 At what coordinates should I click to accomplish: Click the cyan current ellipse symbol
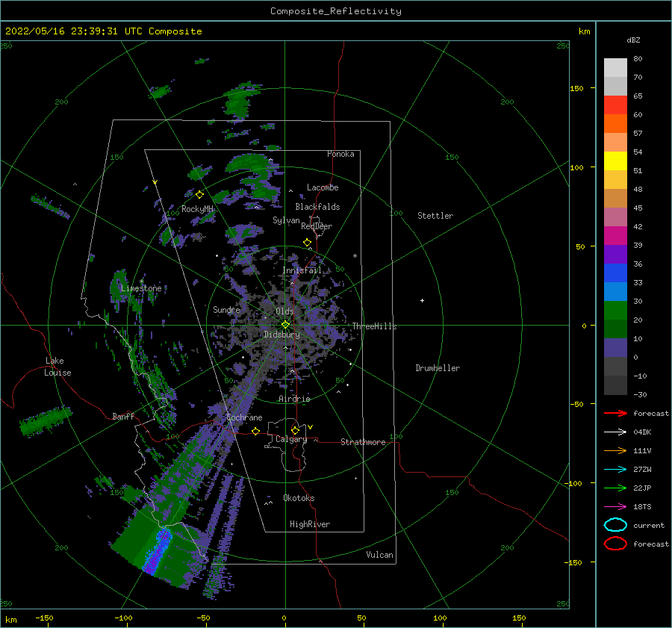615,525
